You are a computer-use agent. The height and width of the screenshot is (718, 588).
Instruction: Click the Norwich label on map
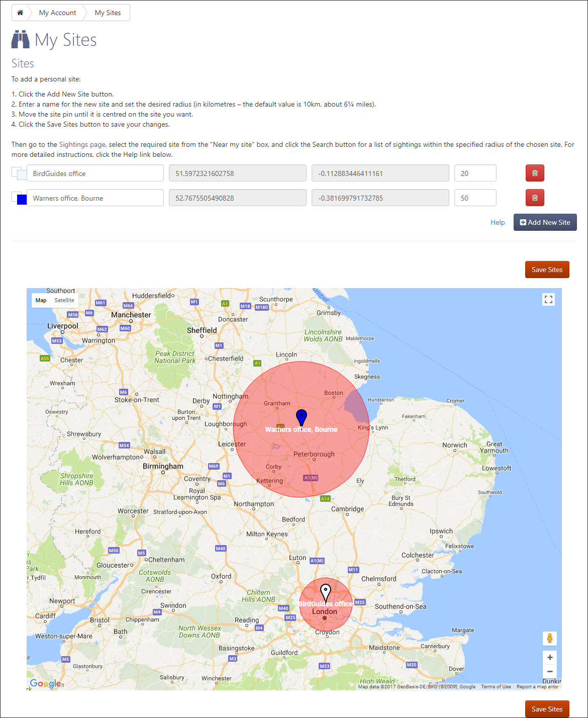454,445
